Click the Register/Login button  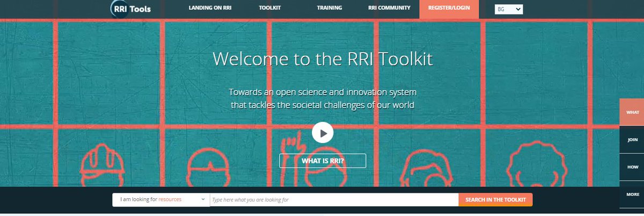point(449,9)
